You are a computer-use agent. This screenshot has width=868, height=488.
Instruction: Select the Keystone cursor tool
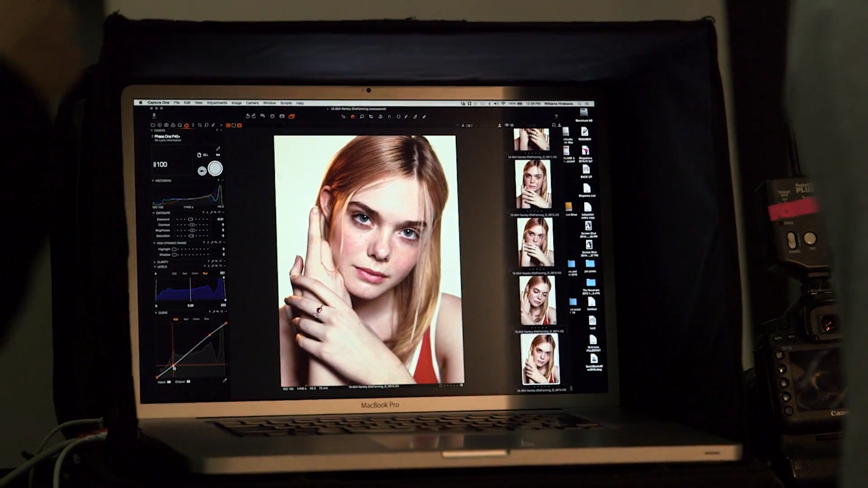[x=389, y=117]
